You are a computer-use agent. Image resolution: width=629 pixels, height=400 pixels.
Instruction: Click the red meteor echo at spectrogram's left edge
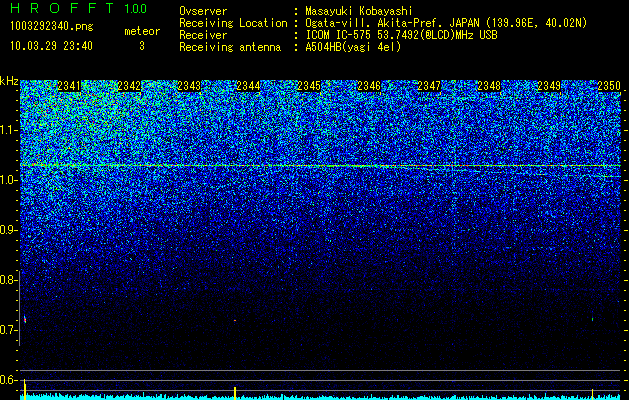[25, 319]
